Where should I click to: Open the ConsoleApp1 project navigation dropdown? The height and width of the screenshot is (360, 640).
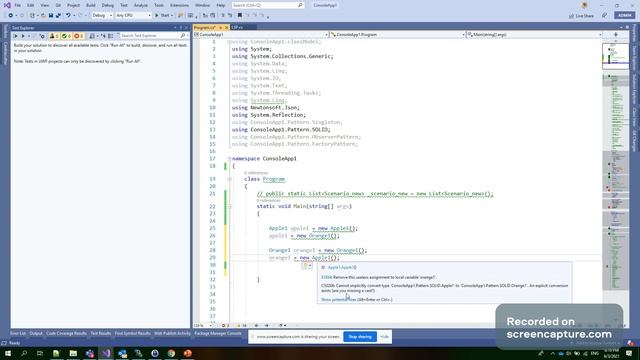(261, 35)
